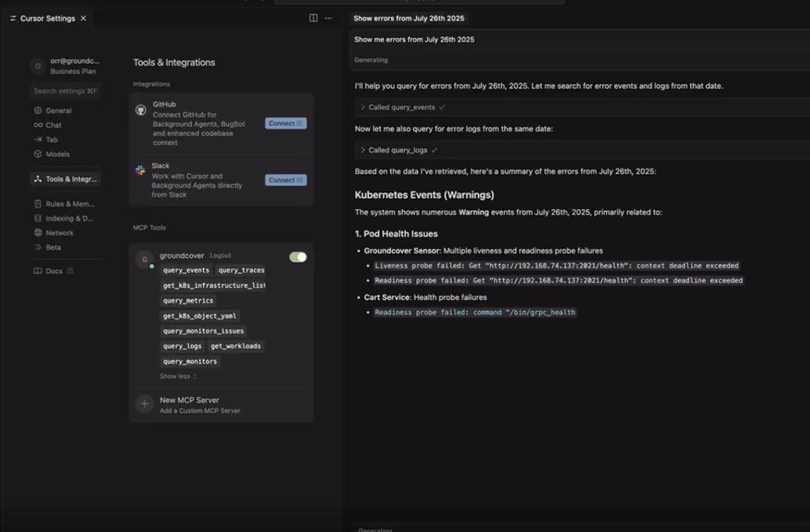Screen dimensions: 810x532
Task: Add a New MCP Server
Action: pos(221,404)
